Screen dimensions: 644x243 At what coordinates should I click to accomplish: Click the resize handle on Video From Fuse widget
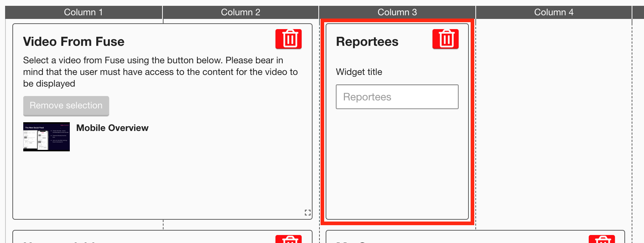pyautogui.click(x=307, y=213)
